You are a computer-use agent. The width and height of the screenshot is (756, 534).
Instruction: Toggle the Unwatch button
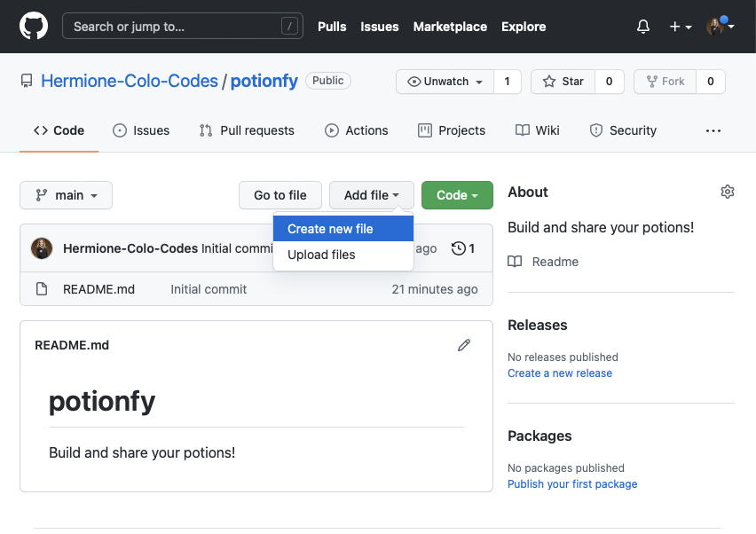point(445,82)
